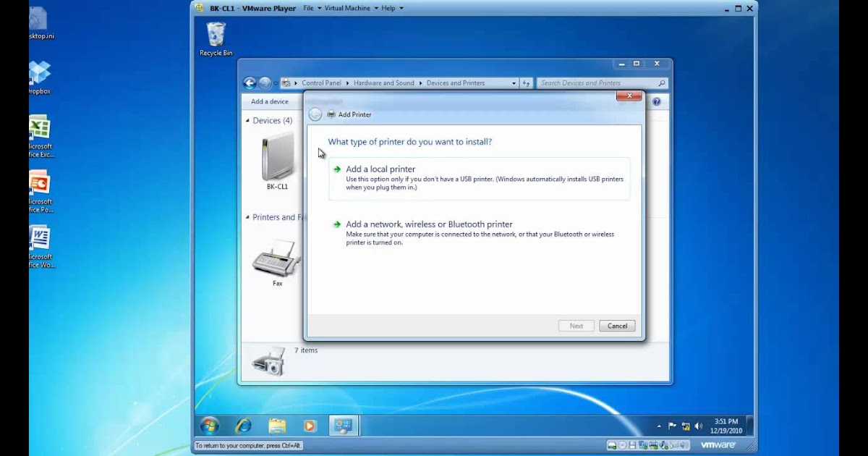Click devices icon in details pane
Image resolution: width=868 pixels, height=456 pixels.
pyautogui.click(x=268, y=361)
